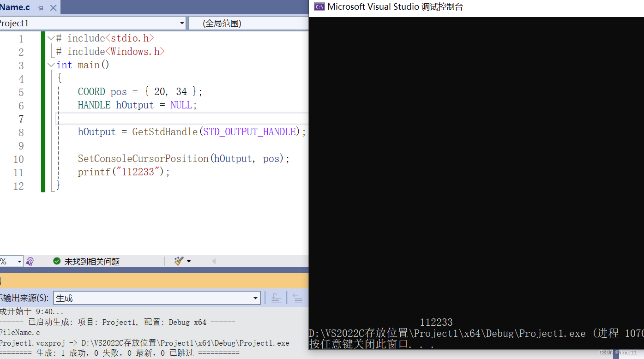The width and height of the screenshot is (644, 359).
Task: Open the 未找到相关问题 status
Action: pos(92,262)
